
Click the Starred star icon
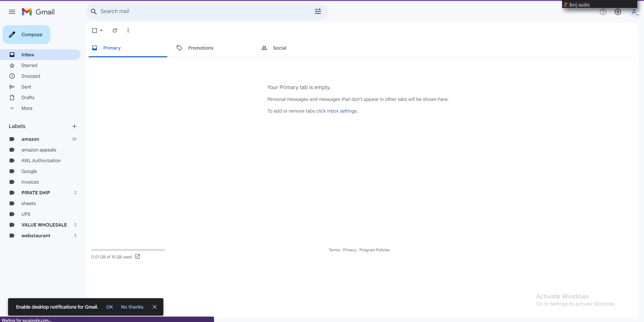point(12,65)
